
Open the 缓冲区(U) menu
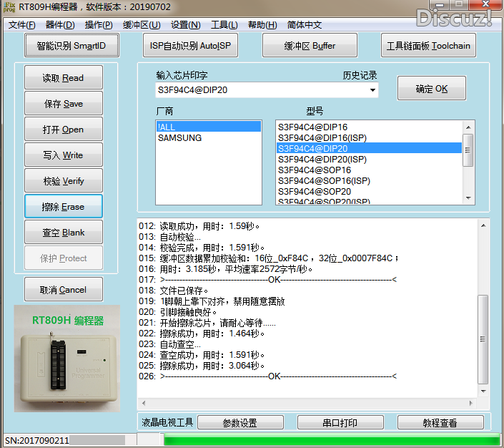click(142, 25)
